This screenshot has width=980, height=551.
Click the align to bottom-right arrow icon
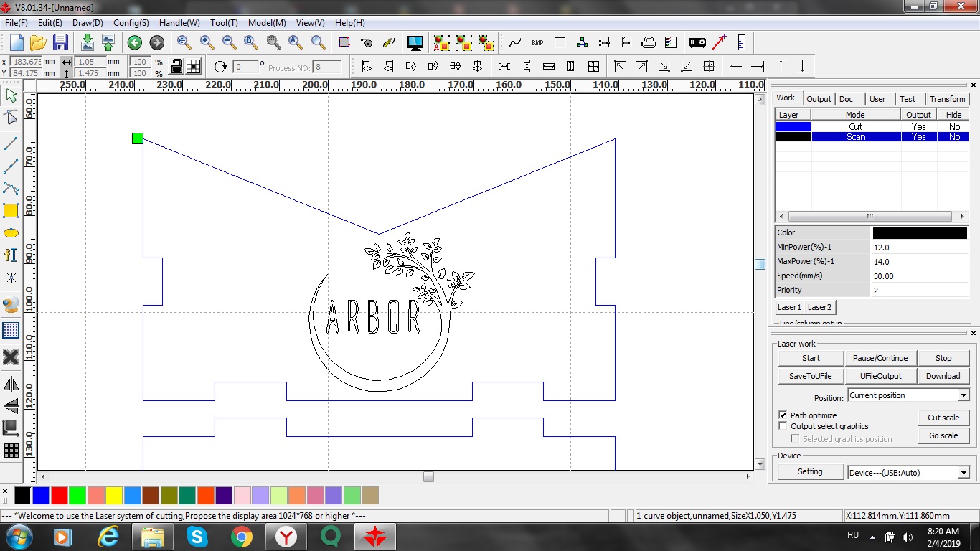point(664,67)
